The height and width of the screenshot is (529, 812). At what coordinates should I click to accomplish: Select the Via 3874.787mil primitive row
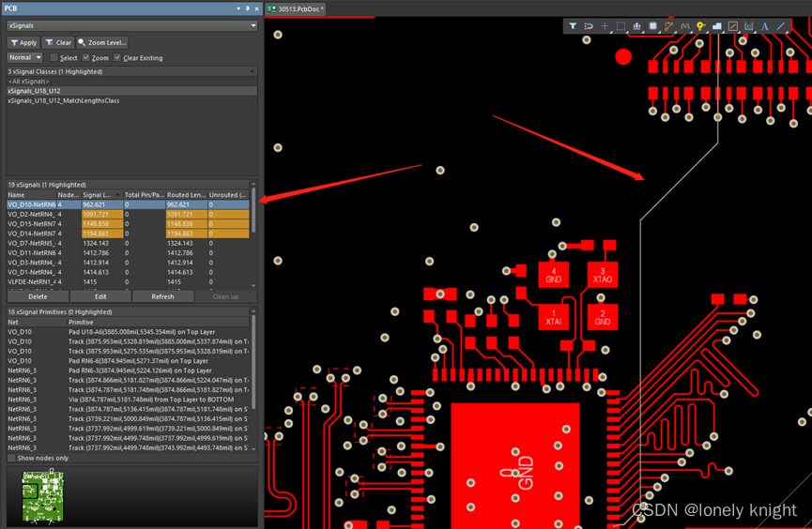pyautogui.click(x=128, y=400)
